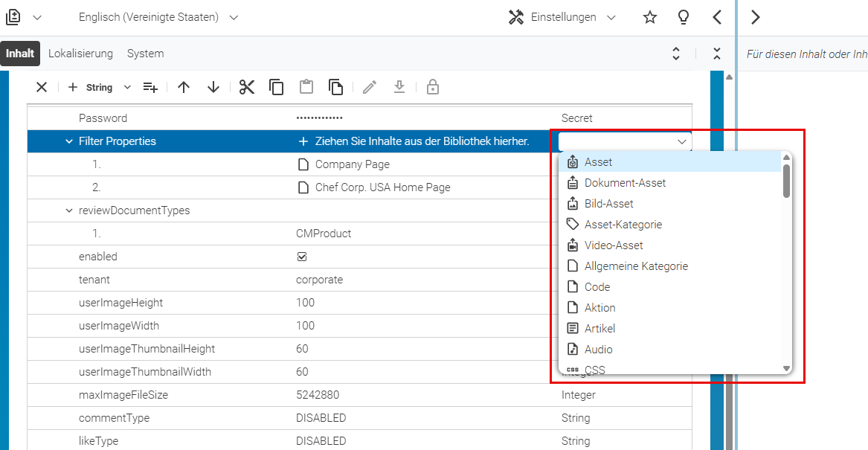868x450 pixels.
Task: Click the dropdown list scrollbar thumb
Action: coord(786,181)
